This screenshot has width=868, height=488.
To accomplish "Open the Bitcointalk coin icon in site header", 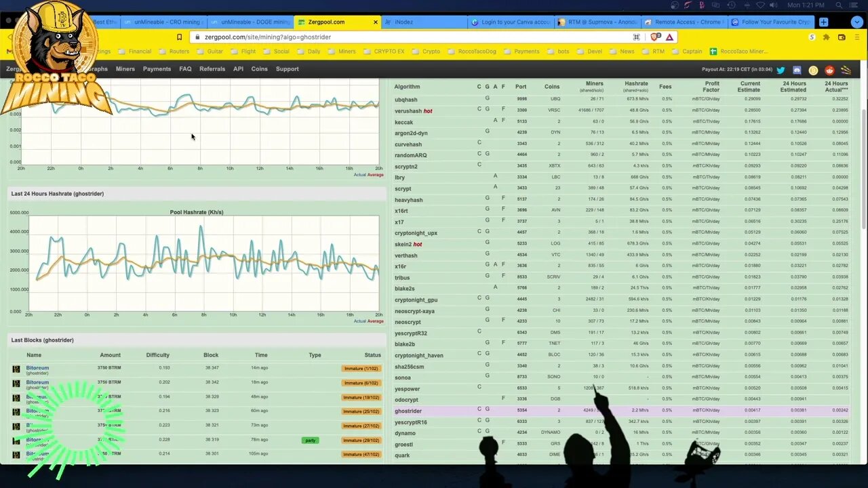I will pyautogui.click(x=813, y=70).
